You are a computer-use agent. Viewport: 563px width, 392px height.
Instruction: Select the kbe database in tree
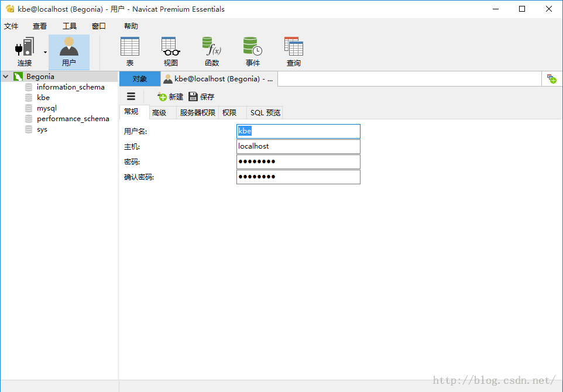click(43, 98)
